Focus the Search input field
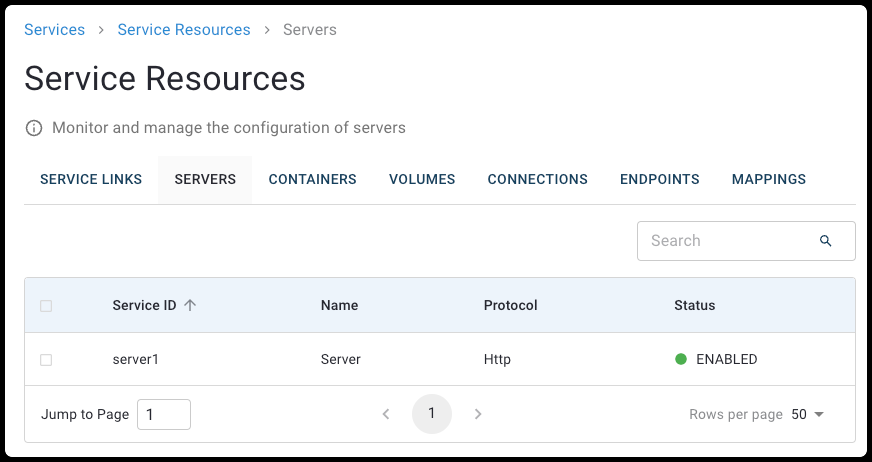The image size is (872, 462). click(730, 241)
